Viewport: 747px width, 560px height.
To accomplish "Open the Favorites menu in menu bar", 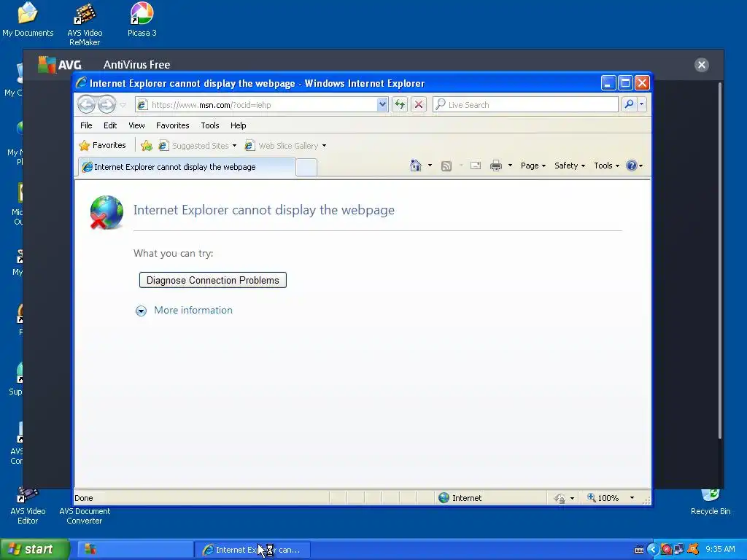I will coord(172,125).
